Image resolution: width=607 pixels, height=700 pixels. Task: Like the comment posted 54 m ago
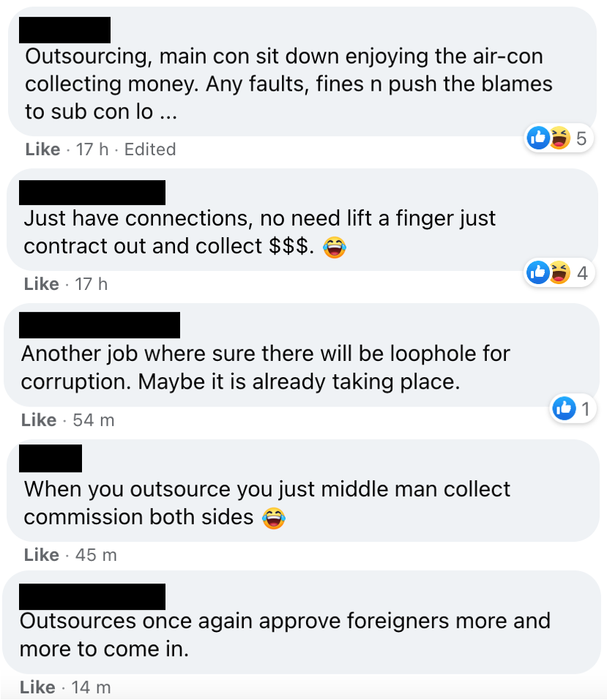click(39, 420)
